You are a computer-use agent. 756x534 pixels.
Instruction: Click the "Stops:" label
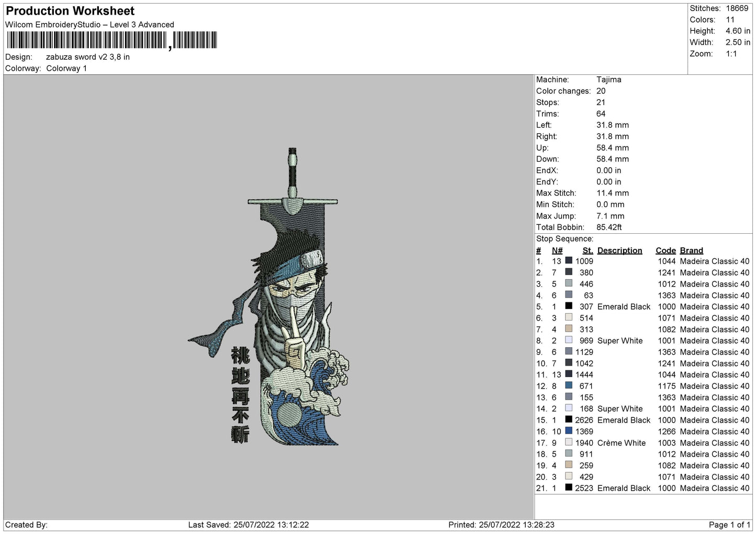548,103
